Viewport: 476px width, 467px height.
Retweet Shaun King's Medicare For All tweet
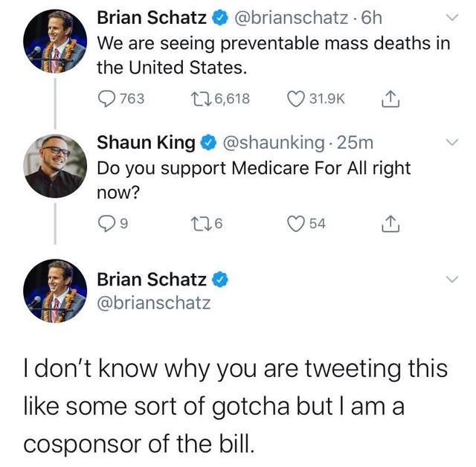(196, 222)
